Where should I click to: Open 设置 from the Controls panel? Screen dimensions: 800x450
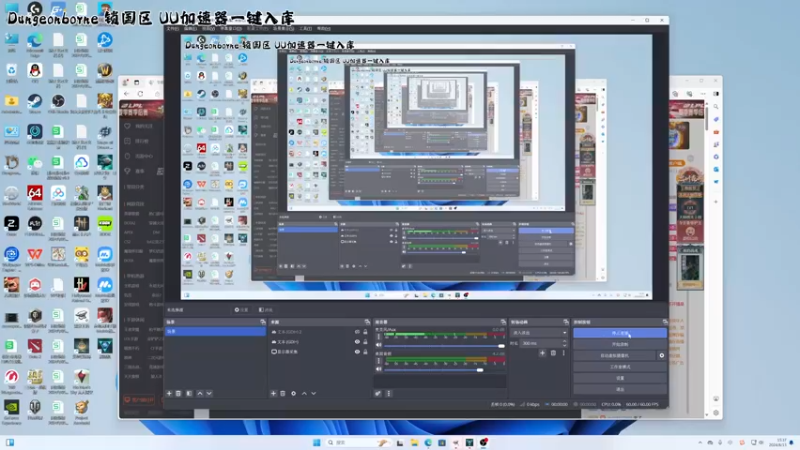click(620, 378)
